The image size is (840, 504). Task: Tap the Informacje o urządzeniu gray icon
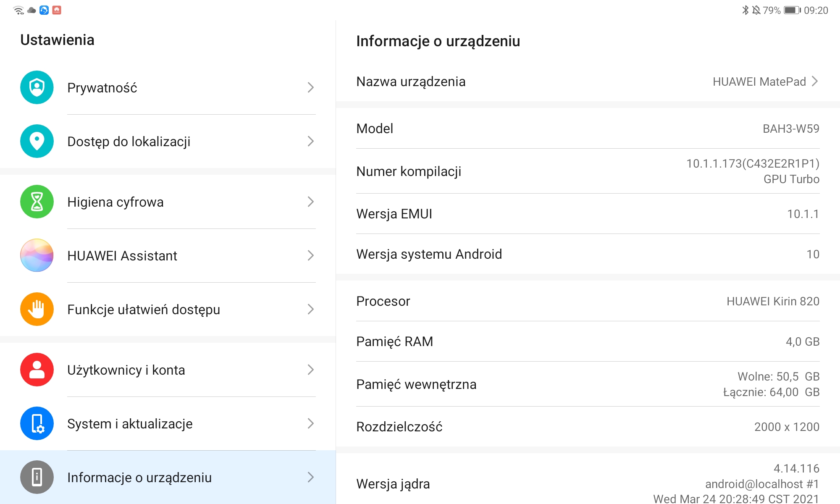[37, 477]
